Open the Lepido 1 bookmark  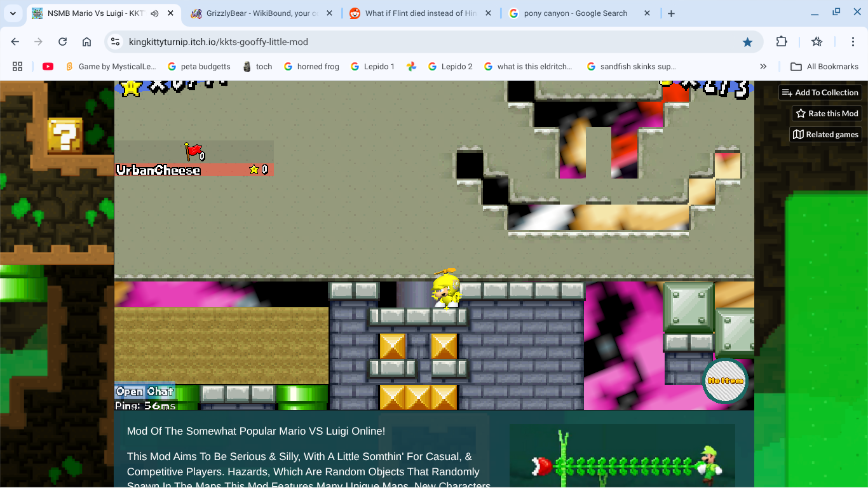(372, 66)
